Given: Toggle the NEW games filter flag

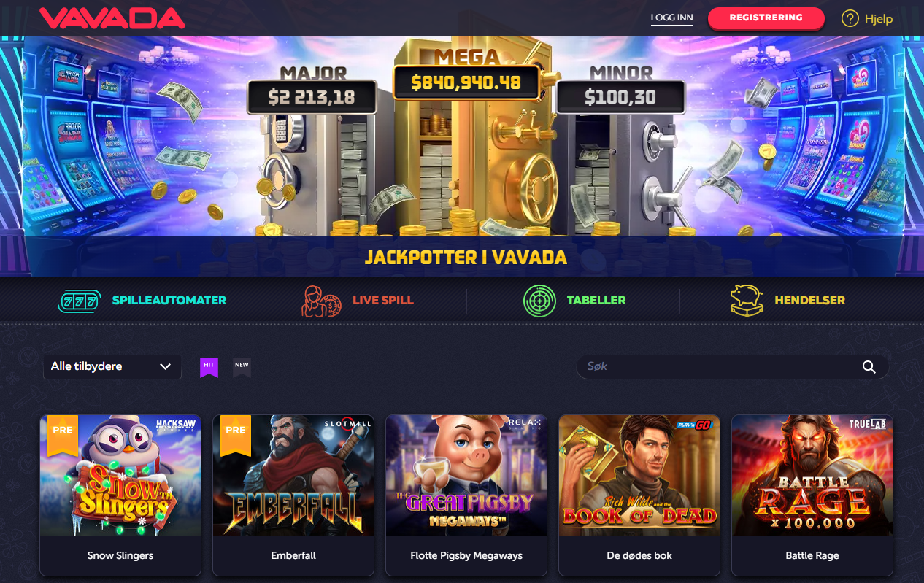Looking at the screenshot, I should [x=242, y=367].
